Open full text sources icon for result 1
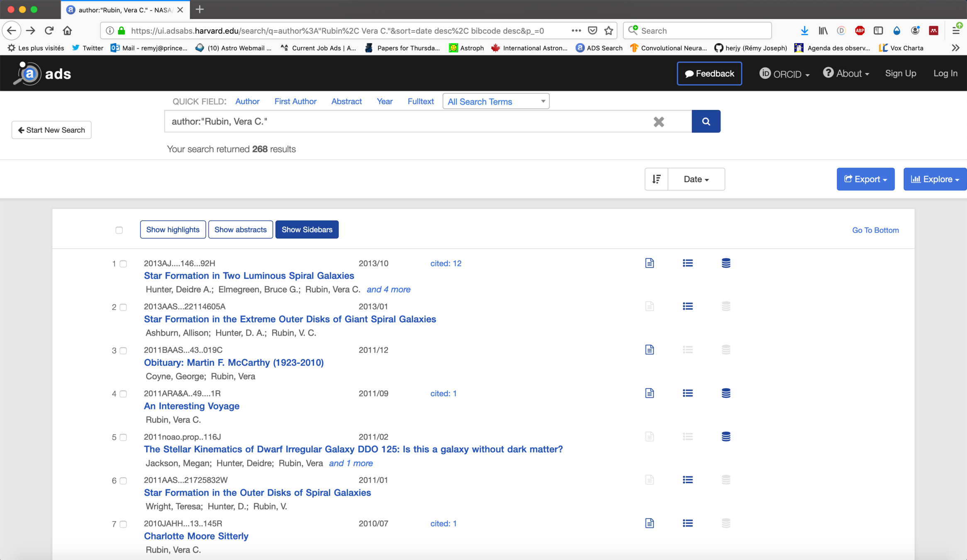The height and width of the screenshot is (560, 967). pyautogui.click(x=649, y=263)
